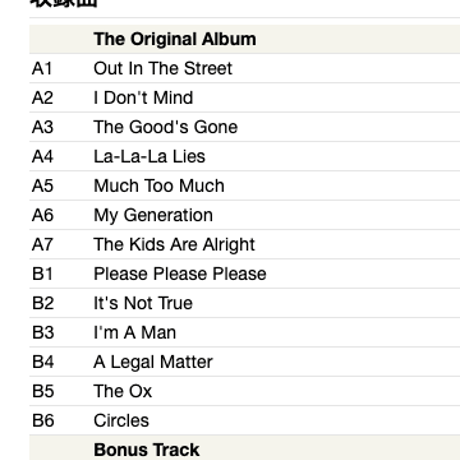Image resolution: width=460 pixels, height=460 pixels.
Task: Click The Kids Are Alright track
Action: point(174,245)
